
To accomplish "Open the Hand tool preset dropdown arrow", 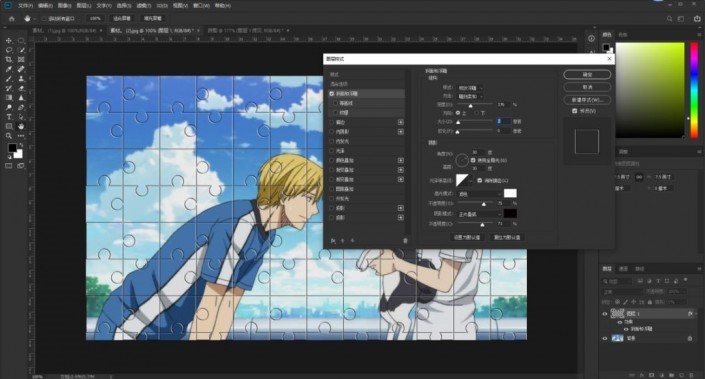I will [34, 19].
